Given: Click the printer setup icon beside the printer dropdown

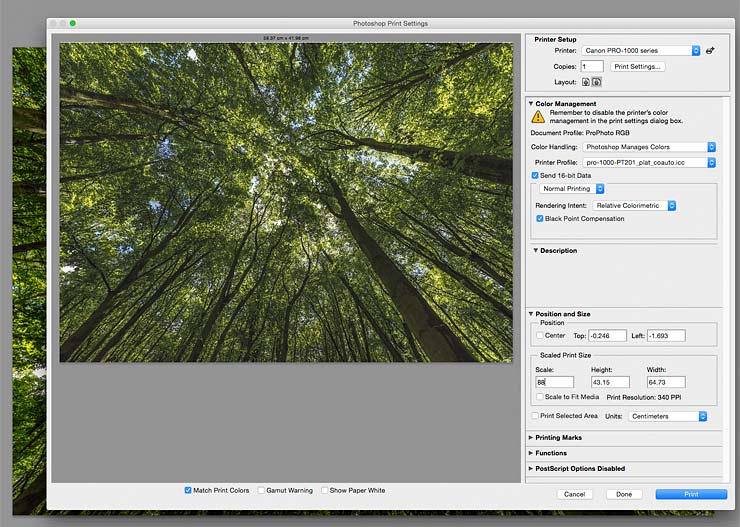Looking at the screenshot, I should point(710,50).
